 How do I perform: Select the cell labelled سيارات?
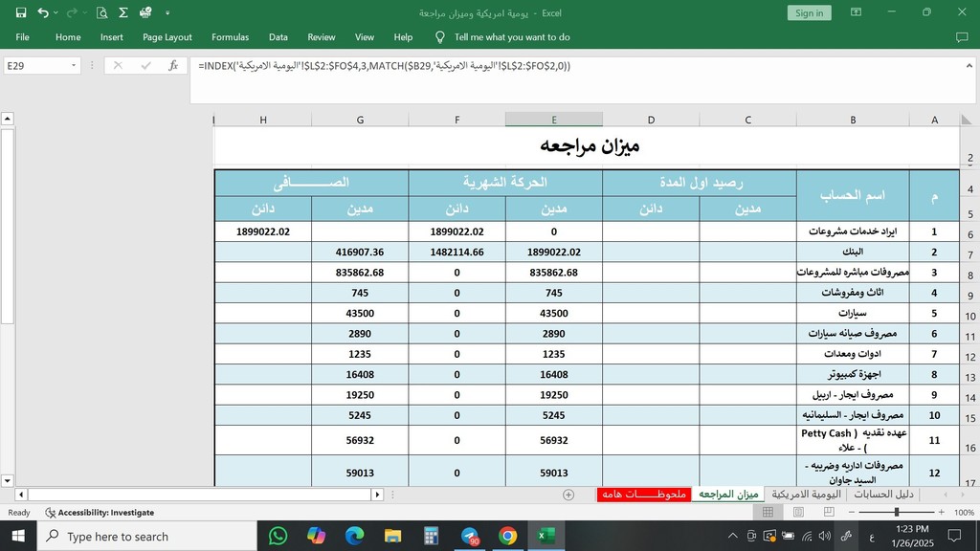853,313
